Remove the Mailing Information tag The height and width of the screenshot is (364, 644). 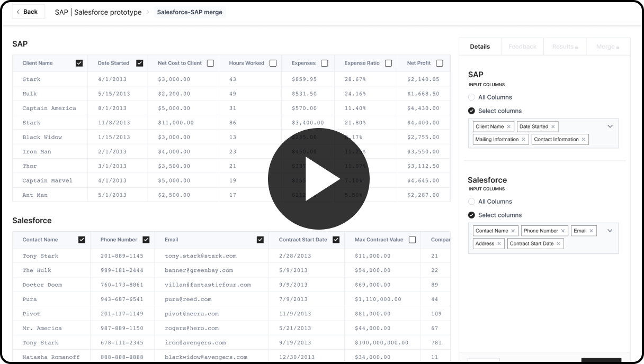(523, 140)
